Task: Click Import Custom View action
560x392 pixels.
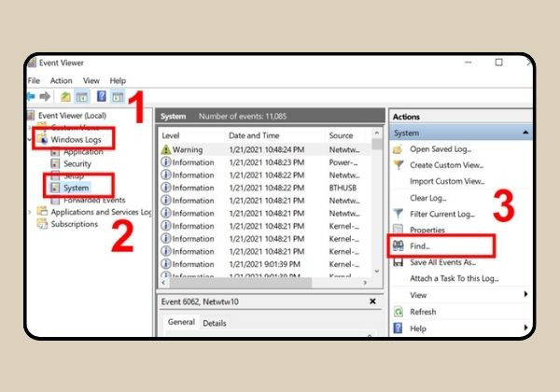Action: coord(447,181)
